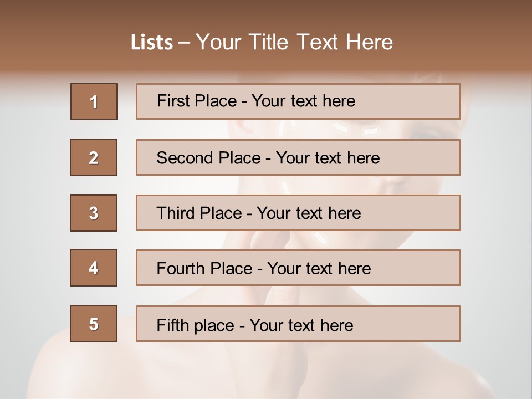This screenshot has height=399, width=532.
Task: Select the number 2 square box
Action: (x=94, y=157)
